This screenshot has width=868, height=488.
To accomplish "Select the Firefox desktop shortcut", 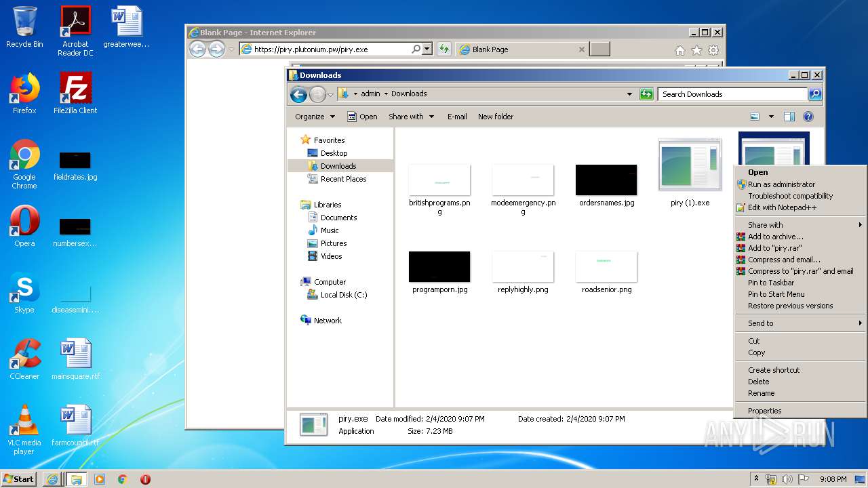I will pyautogui.click(x=24, y=94).
